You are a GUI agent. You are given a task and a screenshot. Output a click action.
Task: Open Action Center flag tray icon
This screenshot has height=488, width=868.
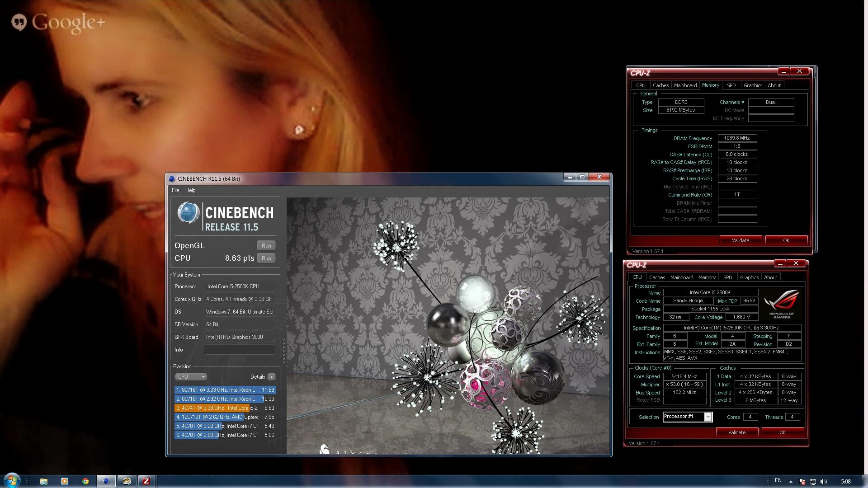tap(802, 482)
